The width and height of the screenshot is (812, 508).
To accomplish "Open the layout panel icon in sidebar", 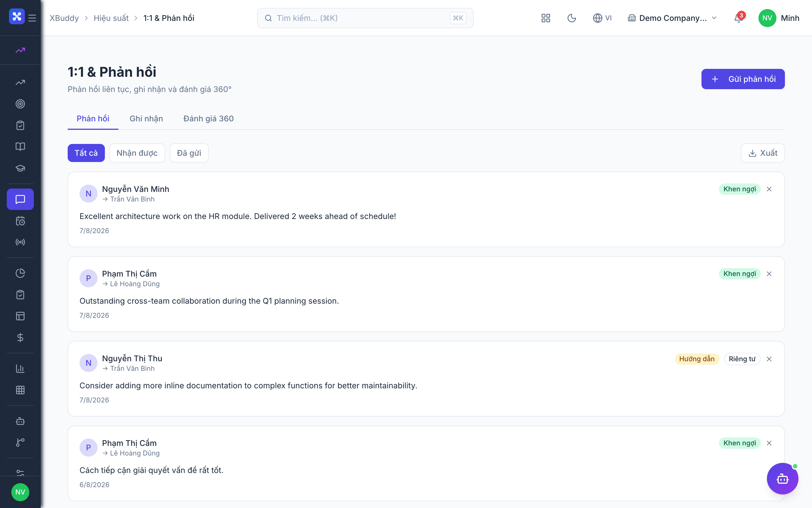I will point(20,316).
